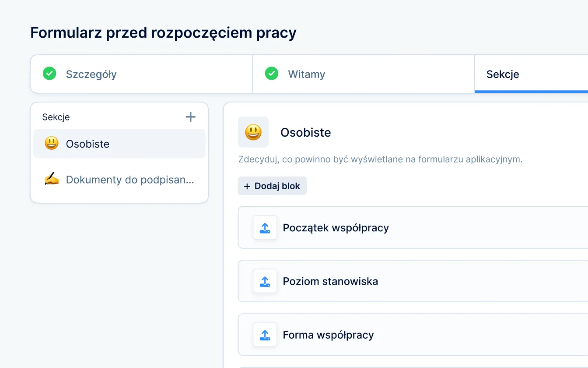Image resolution: width=588 pixels, height=368 pixels.
Task: Click the Osobiste section title in the main panel
Action: [x=305, y=132]
